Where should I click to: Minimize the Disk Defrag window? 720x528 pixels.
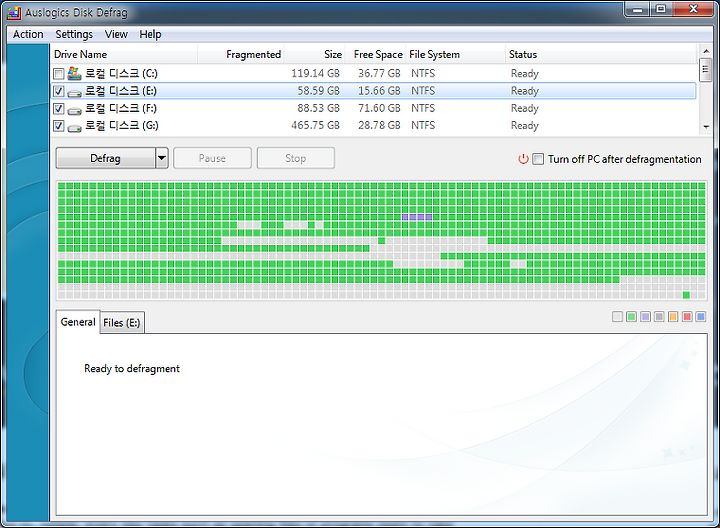click(x=637, y=9)
